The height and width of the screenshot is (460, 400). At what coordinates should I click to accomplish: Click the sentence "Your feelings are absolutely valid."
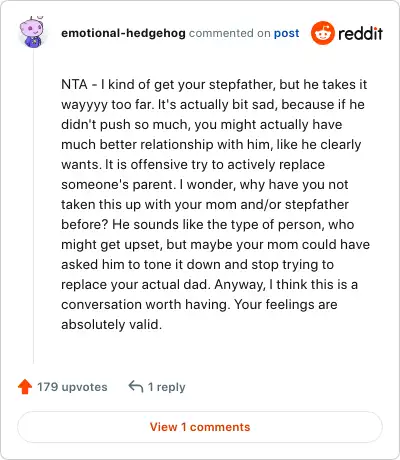[199, 314]
